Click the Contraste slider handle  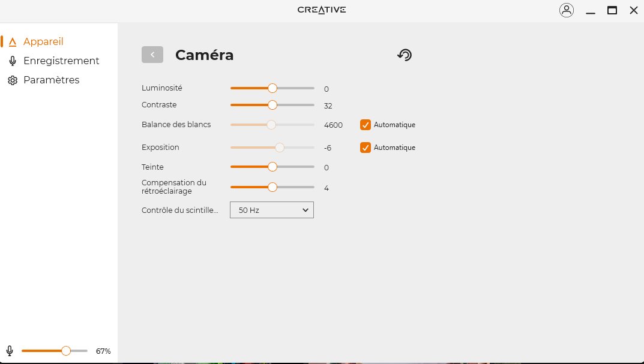click(x=272, y=105)
